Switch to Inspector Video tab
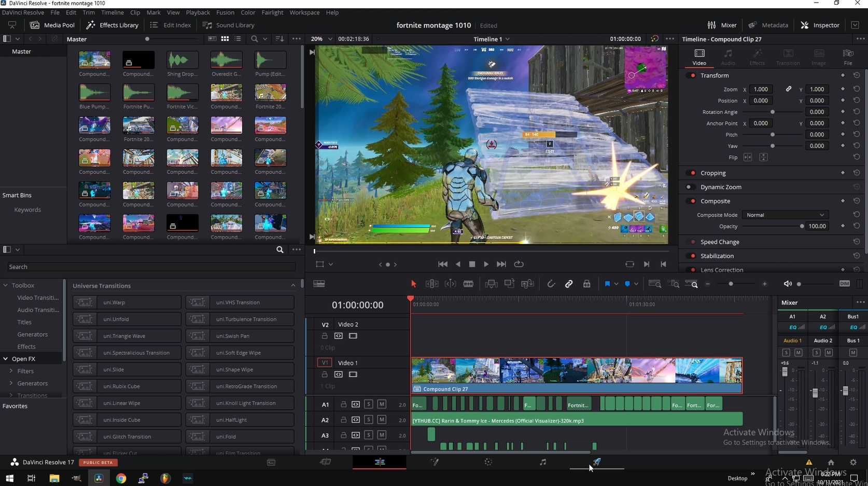Viewport: 868px width, 486px height. 699,57
